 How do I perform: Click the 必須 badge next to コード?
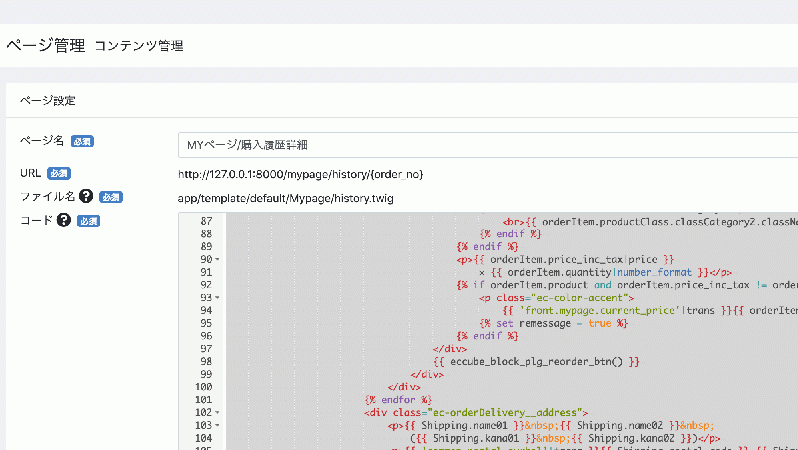pyautogui.click(x=88, y=221)
